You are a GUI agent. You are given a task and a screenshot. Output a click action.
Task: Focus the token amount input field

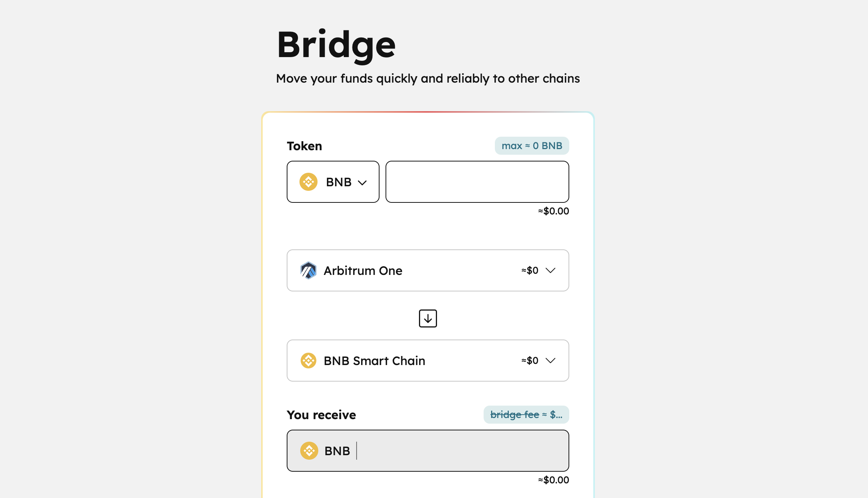click(x=477, y=182)
